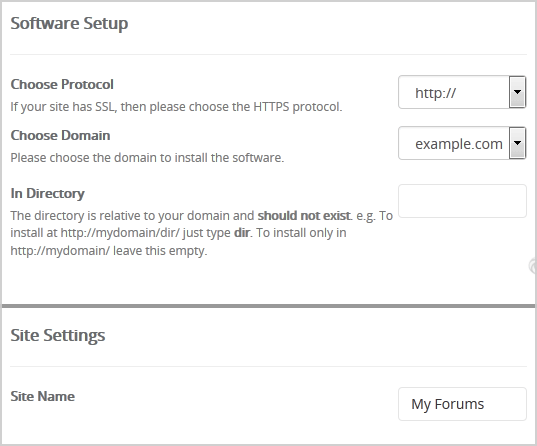Image resolution: width=537 pixels, height=446 pixels.
Task: Click the bold 'dir' example word
Action: (x=242, y=233)
